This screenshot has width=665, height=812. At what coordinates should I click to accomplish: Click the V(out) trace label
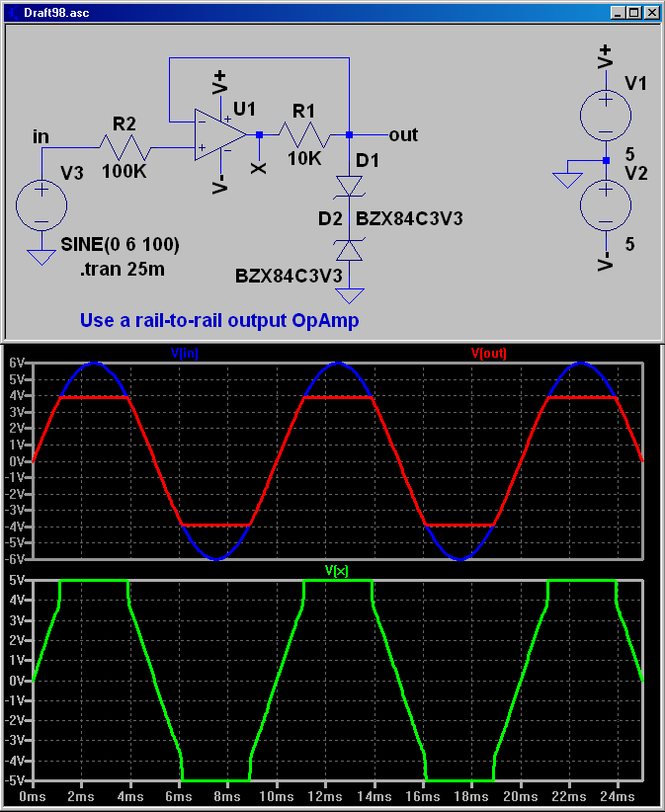(x=488, y=354)
